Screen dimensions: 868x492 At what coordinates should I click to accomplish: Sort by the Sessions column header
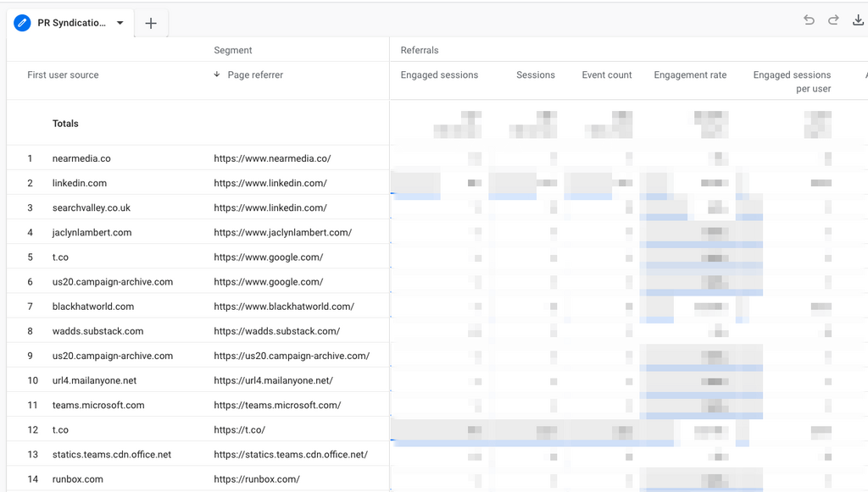click(x=535, y=75)
